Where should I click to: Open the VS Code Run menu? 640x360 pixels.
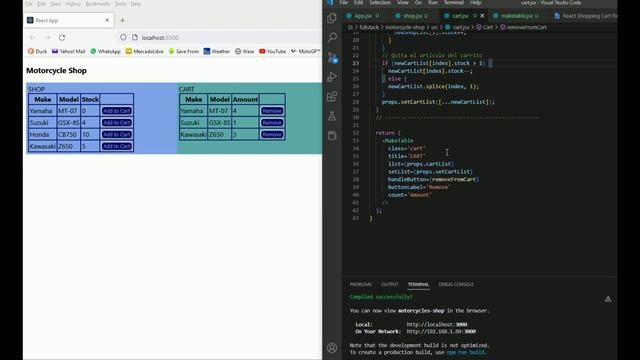(433, 3)
